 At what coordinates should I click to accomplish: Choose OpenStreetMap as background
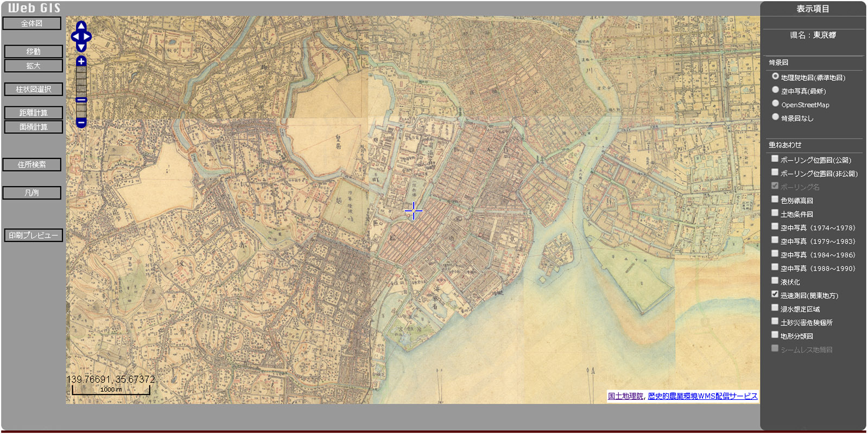click(775, 104)
